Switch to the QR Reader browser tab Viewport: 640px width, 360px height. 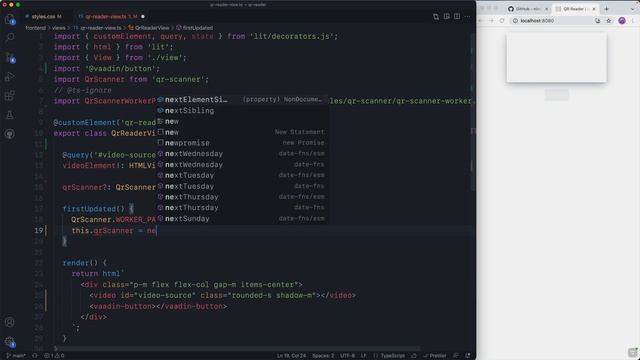(576, 9)
